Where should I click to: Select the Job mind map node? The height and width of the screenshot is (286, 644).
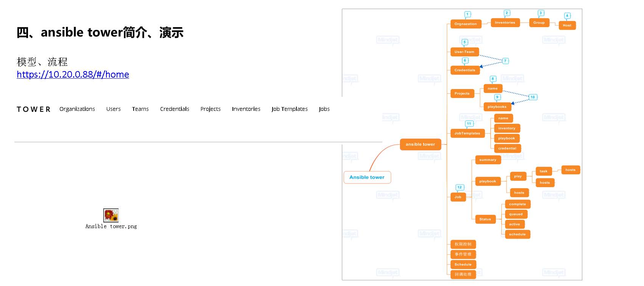[x=458, y=197]
